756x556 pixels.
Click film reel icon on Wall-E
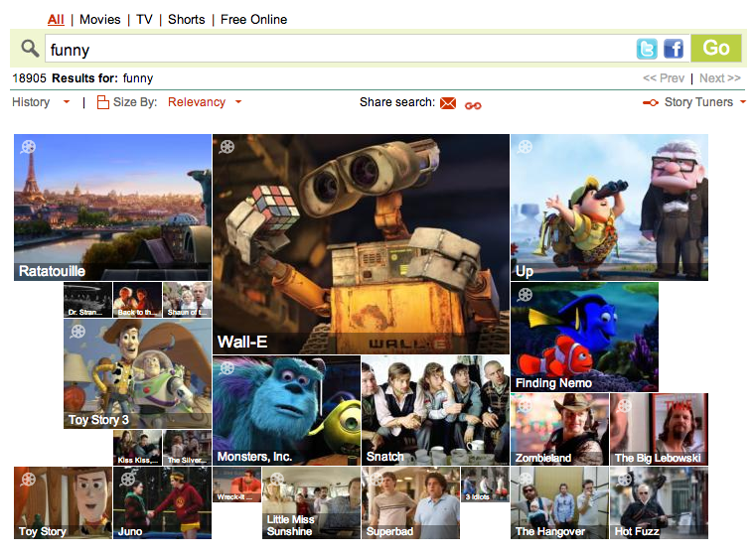pyautogui.click(x=227, y=147)
